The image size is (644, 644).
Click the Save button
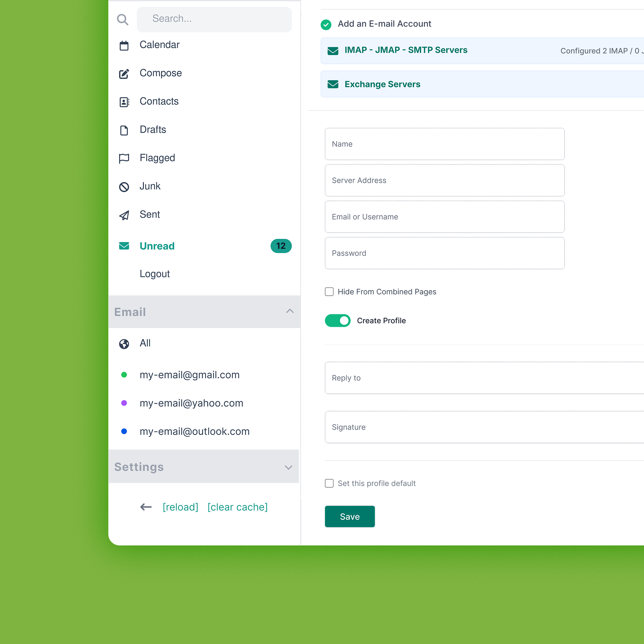pyautogui.click(x=350, y=516)
